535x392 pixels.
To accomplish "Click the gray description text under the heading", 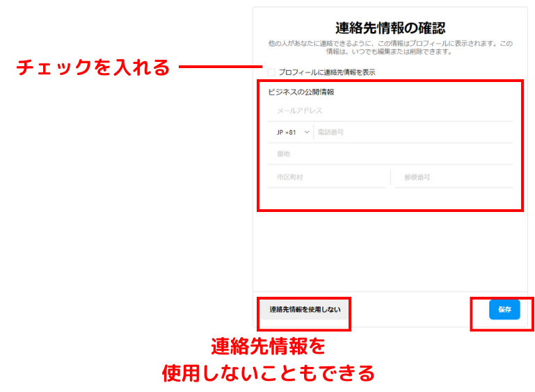I will (x=390, y=47).
